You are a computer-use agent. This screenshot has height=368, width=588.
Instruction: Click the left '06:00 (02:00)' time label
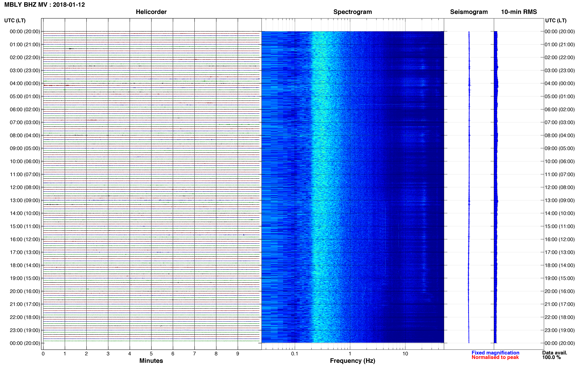[25, 110]
